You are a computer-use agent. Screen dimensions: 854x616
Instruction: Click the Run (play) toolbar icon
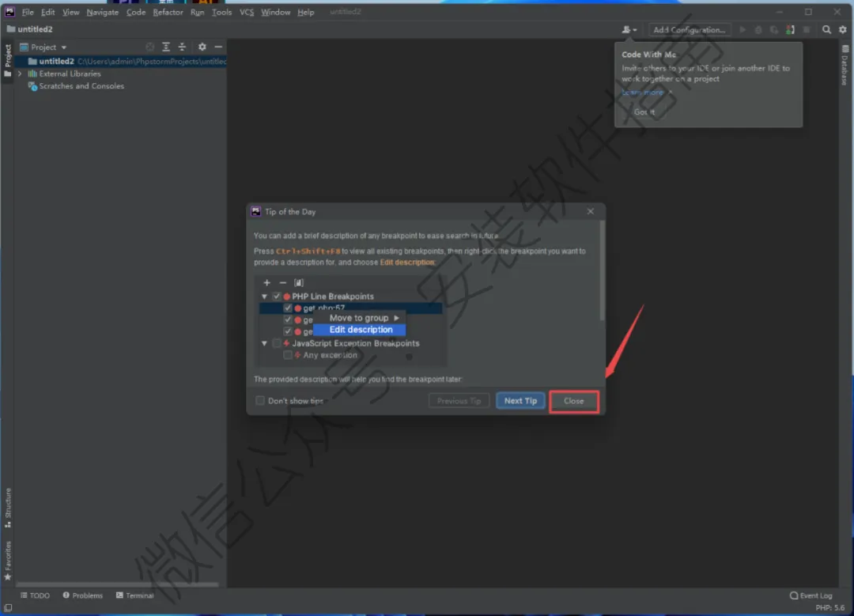click(x=743, y=30)
